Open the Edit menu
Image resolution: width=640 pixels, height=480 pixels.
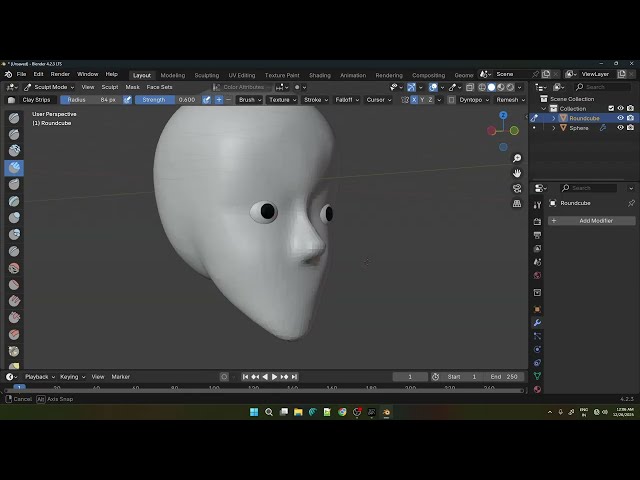click(x=38, y=74)
